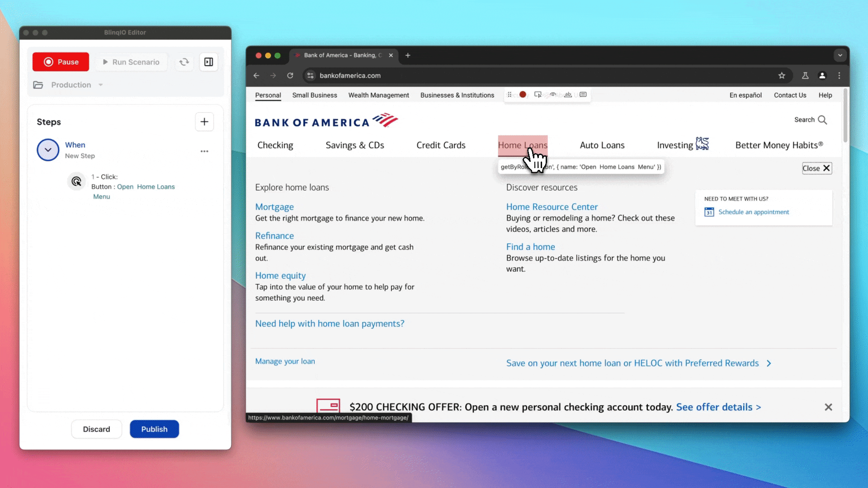Click the Publish button

click(154, 429)
